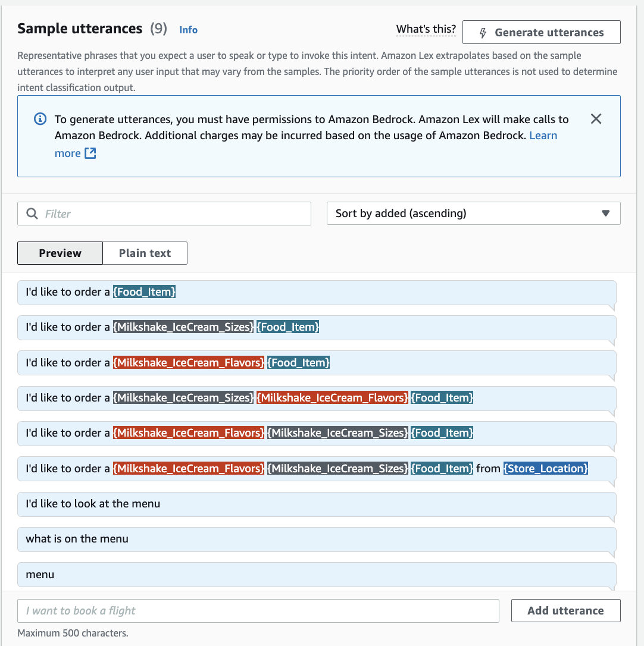Image resolution: width=644 pixels, height=646 pixels.
Task: Click the lightning bolt Generate utterances icon
Action: pyautogui.click(x=483, y=33)
